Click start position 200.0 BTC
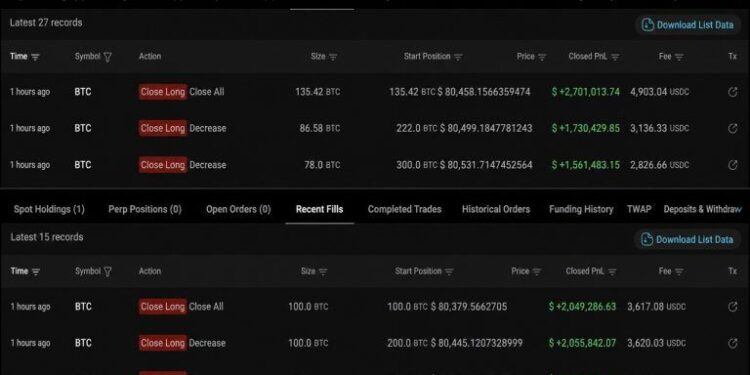 pyautogui.click(x=408, y=343)
